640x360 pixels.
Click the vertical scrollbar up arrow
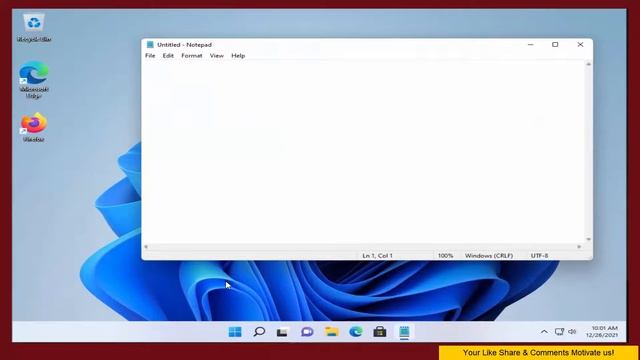(589, 64)
